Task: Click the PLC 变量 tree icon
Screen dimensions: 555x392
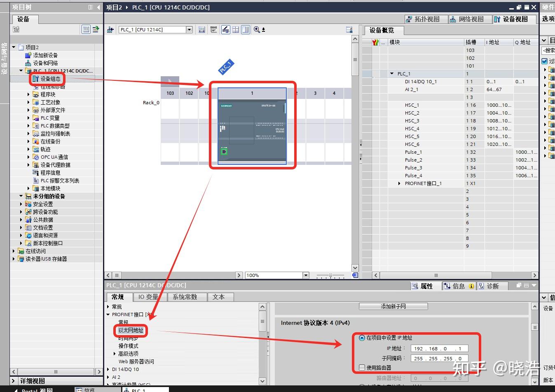Action: pos(36,118)
